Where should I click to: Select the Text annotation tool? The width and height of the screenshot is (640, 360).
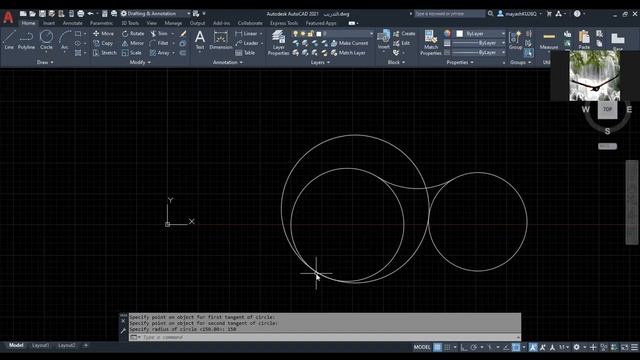point(200,40)
